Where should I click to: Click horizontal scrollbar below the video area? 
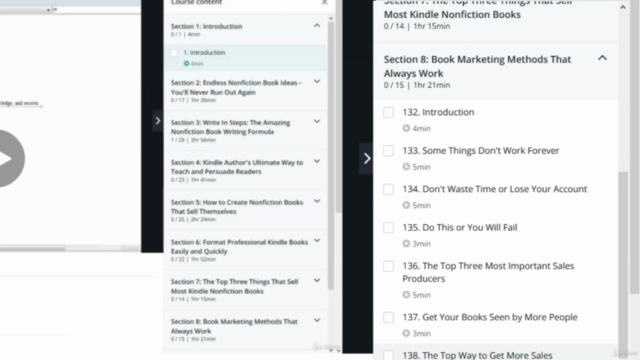33,248
